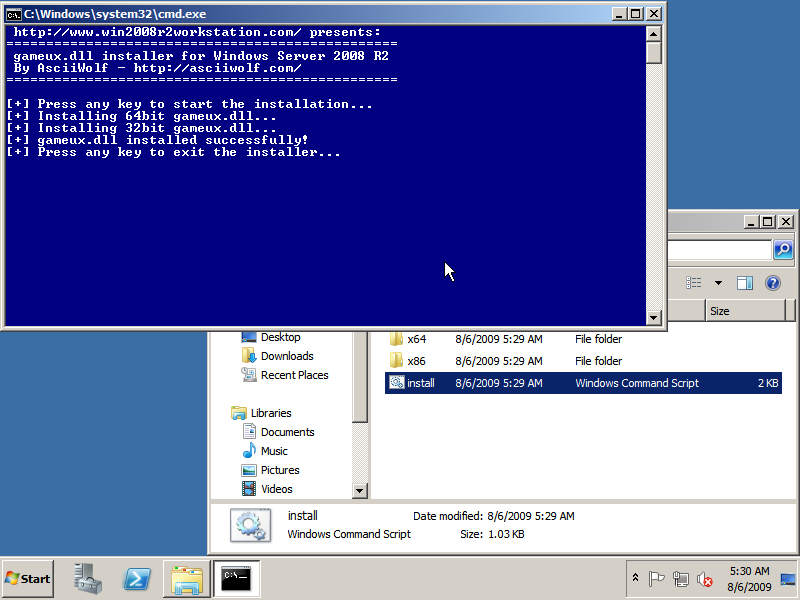Screen dimensions: 800x600
Task: Click the cmd.exe title bar text
Action: [115, 14]
